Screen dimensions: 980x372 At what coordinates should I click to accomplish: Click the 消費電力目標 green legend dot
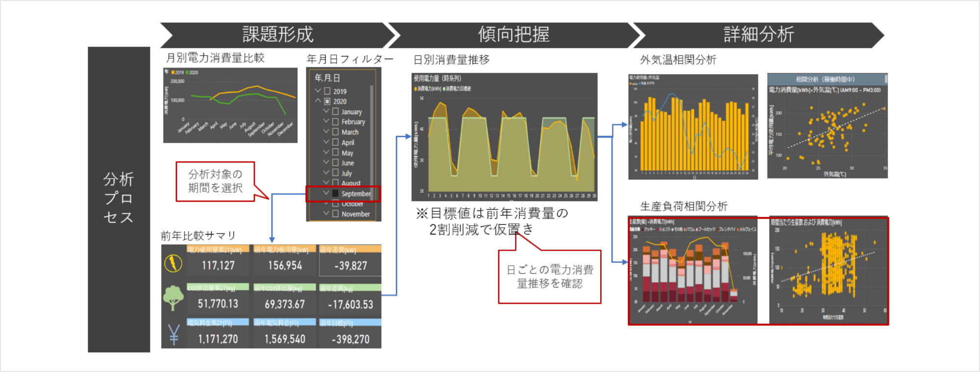(444, 89)
